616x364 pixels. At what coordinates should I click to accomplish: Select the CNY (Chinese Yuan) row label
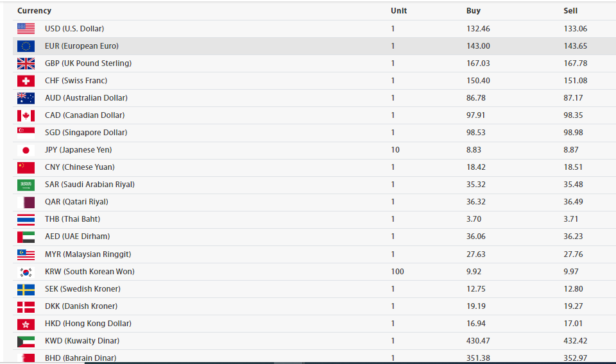tap(80, 167)
